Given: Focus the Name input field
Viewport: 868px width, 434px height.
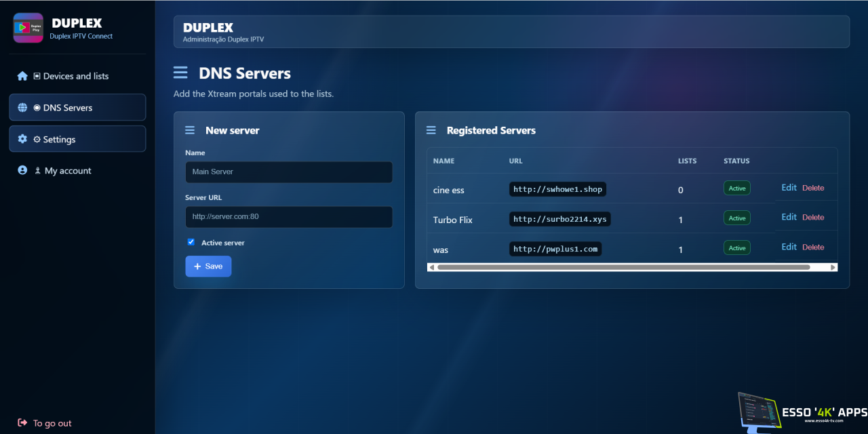Looking at the screenshot, I should click(x=289, y=172).
